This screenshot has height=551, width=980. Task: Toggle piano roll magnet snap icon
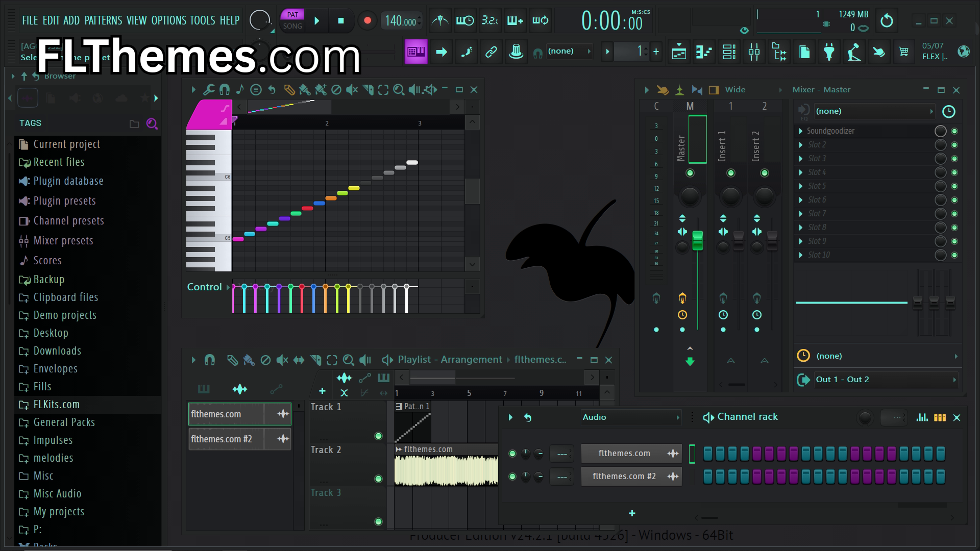point(224,90)
